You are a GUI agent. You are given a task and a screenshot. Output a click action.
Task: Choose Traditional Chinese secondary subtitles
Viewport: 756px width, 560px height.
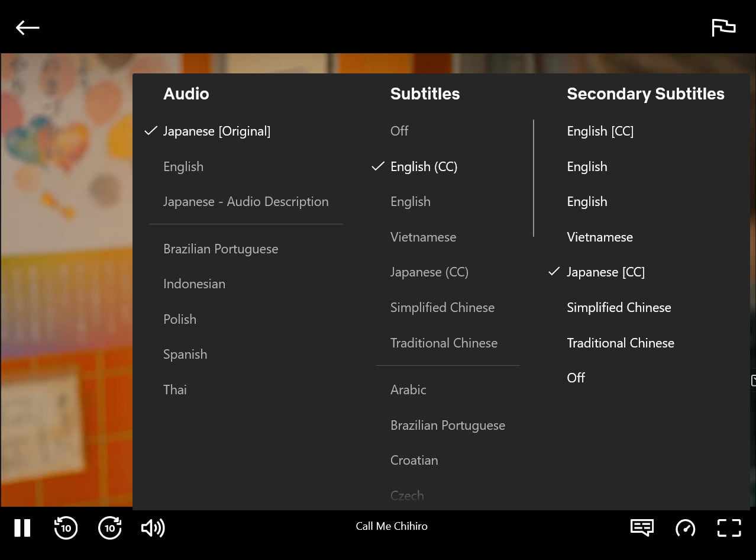(x=620, y=343)
